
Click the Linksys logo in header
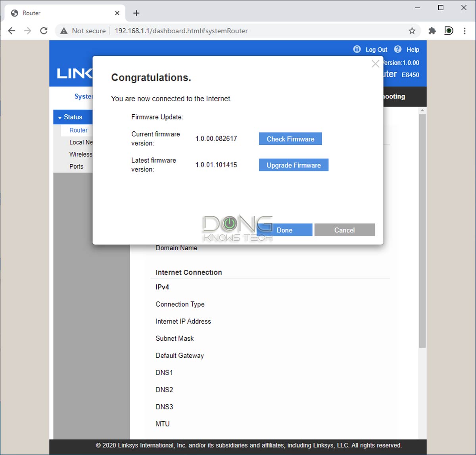(x=75, y=73)
